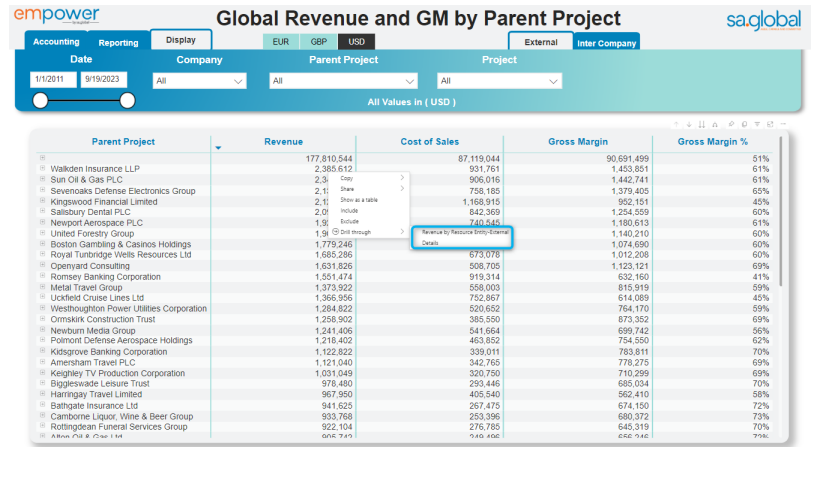The width and height of the screenshot is (829, 500).
Task: Open Copy submenu in context menu
Action: click(x=370, y=178)
